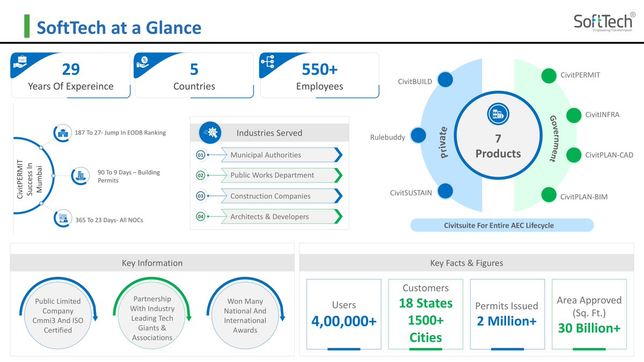Viewport: 644px width, 362px height.
Task: Click the Municipal Authorities arrow row
Action: (282, 155)
